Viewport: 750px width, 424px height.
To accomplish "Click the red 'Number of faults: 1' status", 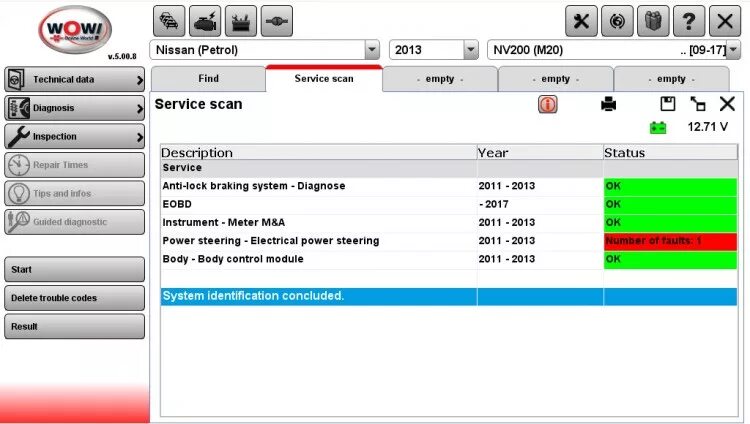I will (670, 241).
